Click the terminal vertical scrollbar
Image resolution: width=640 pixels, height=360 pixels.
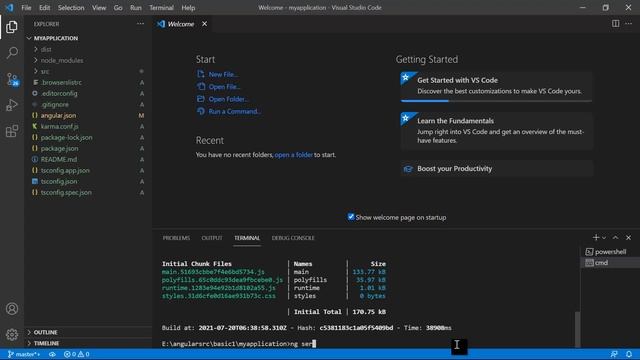(577, 329)
